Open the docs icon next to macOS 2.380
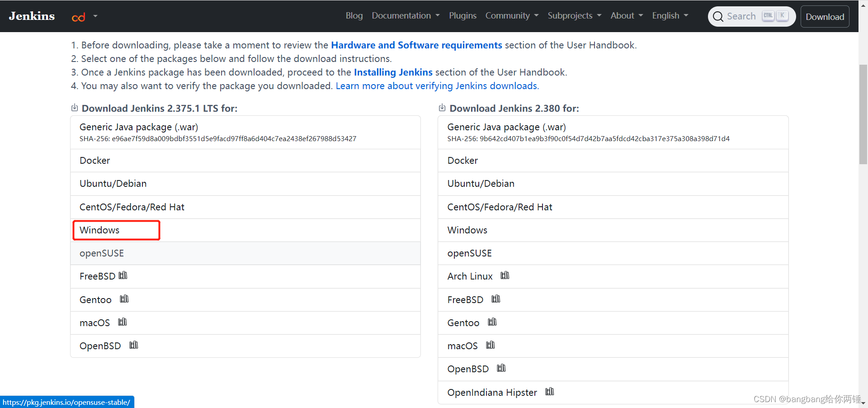The image size is (868, 408). 490,345
